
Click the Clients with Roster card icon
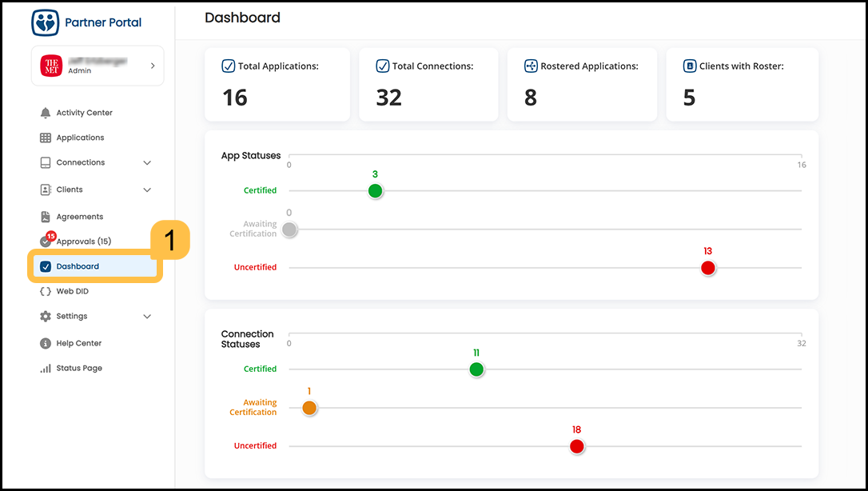point(690,66)
